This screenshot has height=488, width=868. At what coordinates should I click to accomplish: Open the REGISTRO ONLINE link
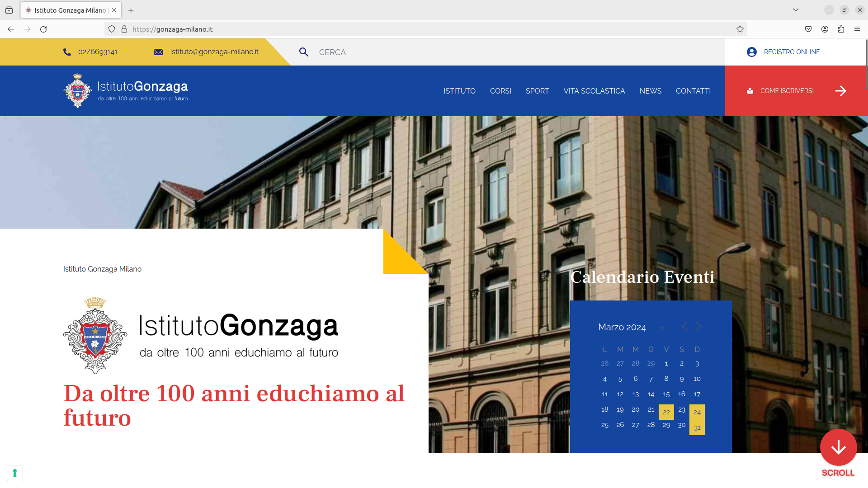pyautogui.click(x=792, y=52)
